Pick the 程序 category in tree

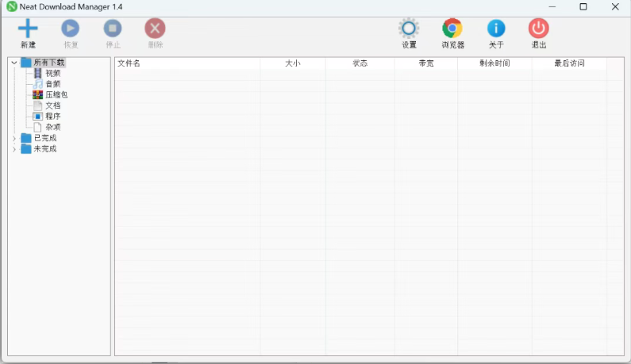click(52, 116)
